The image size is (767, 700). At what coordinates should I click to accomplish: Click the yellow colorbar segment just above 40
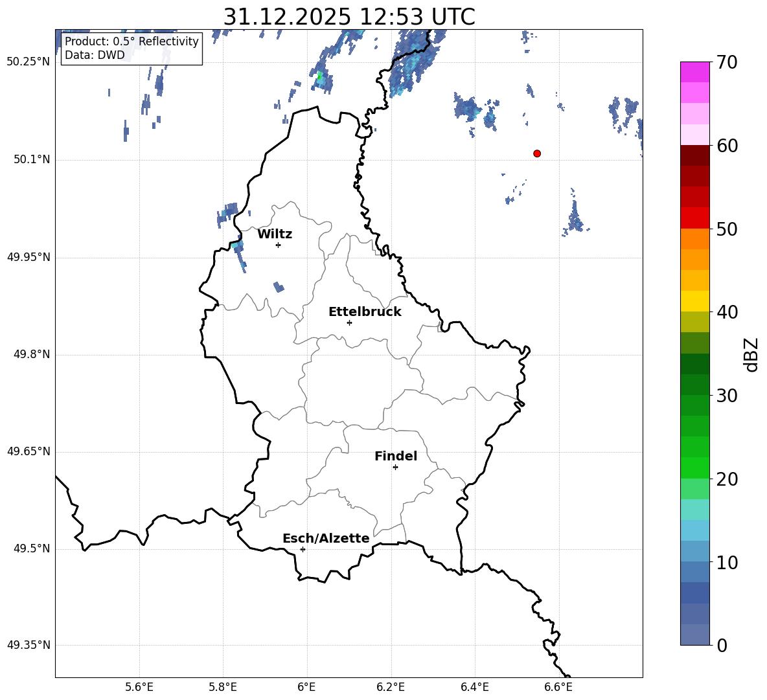(694, 301)
